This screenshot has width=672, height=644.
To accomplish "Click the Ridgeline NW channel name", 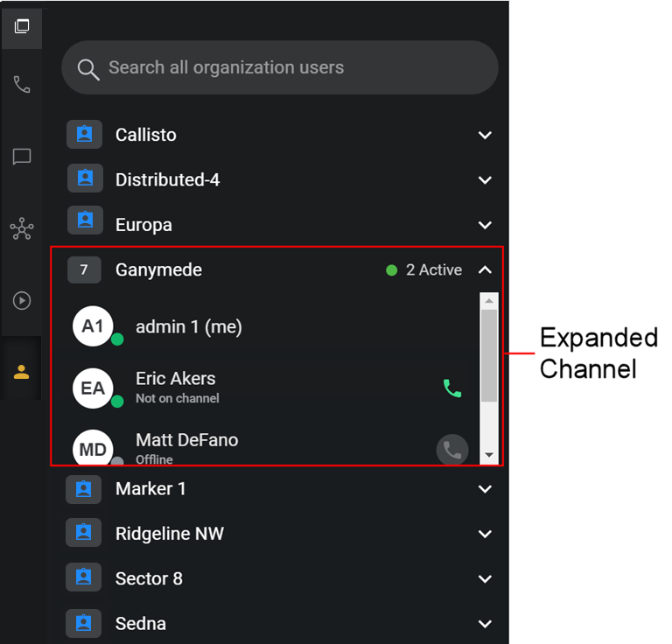I will pyautogui.click(x=170, y=535).
